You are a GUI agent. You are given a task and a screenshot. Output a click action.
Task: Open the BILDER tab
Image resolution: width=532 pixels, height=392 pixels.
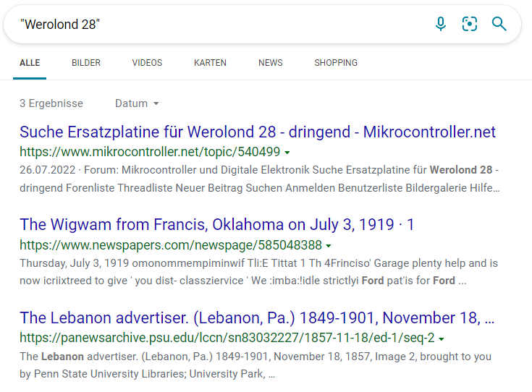pyautogui.click(x=86, y=63)
